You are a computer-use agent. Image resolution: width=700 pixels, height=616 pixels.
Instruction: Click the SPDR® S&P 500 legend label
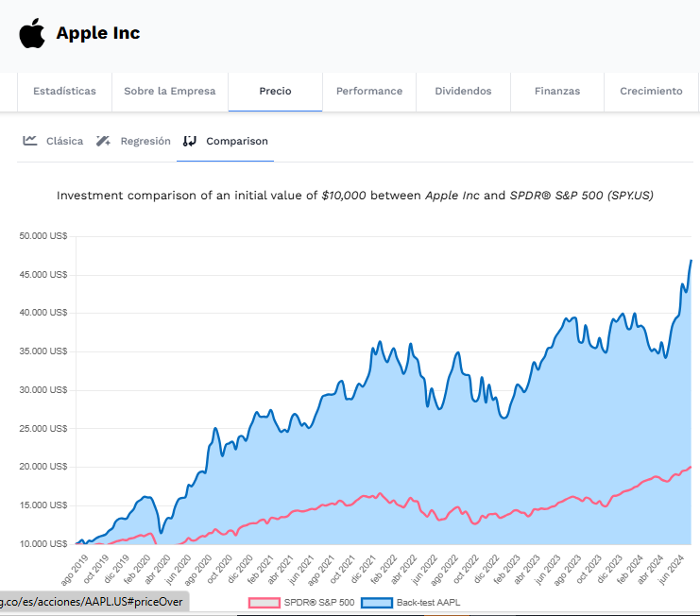tap(319, 603)
